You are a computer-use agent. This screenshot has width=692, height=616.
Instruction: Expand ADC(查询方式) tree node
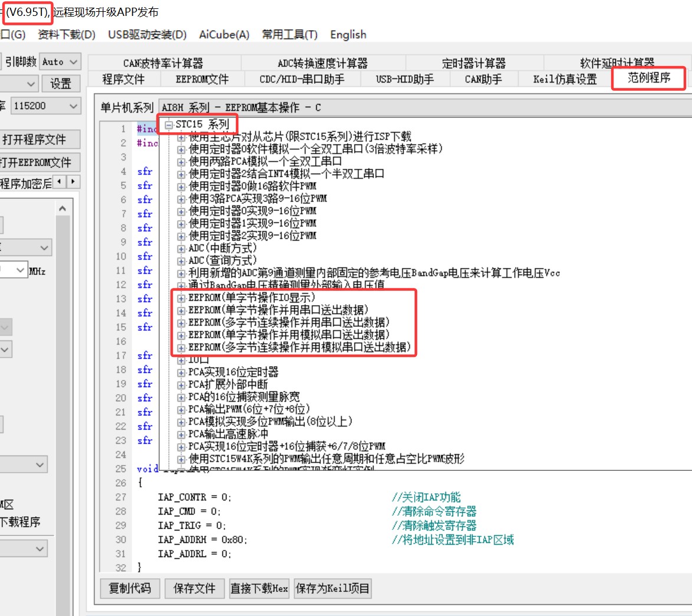click(181, 261)
